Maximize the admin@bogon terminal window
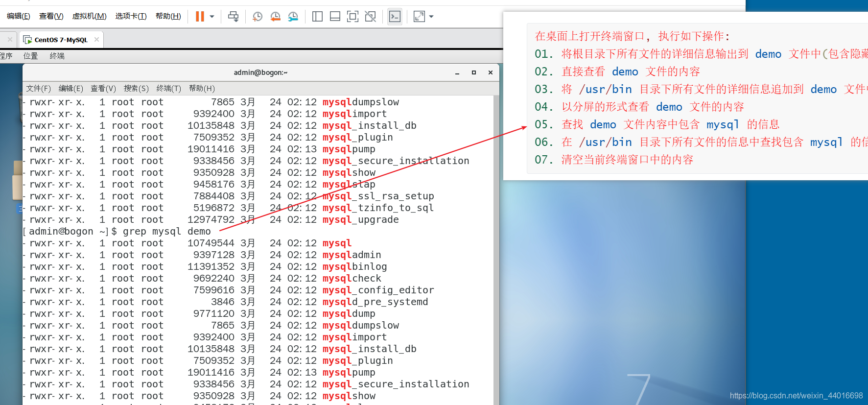 [474, 72]
